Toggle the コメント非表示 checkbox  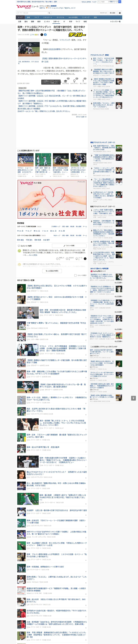point(75,276)
